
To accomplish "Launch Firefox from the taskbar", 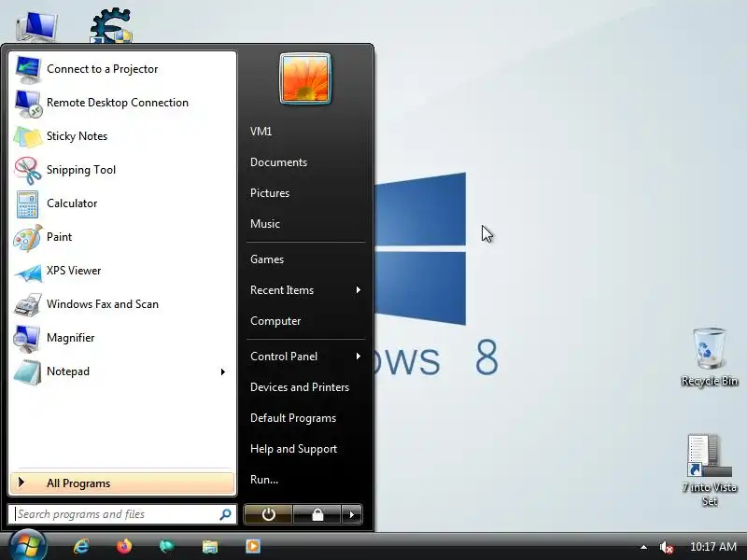I will coord(124,546).
